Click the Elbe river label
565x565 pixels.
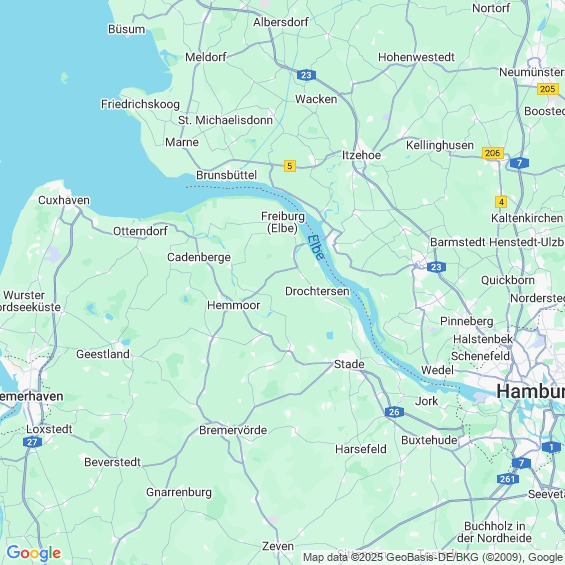(316, 248)
